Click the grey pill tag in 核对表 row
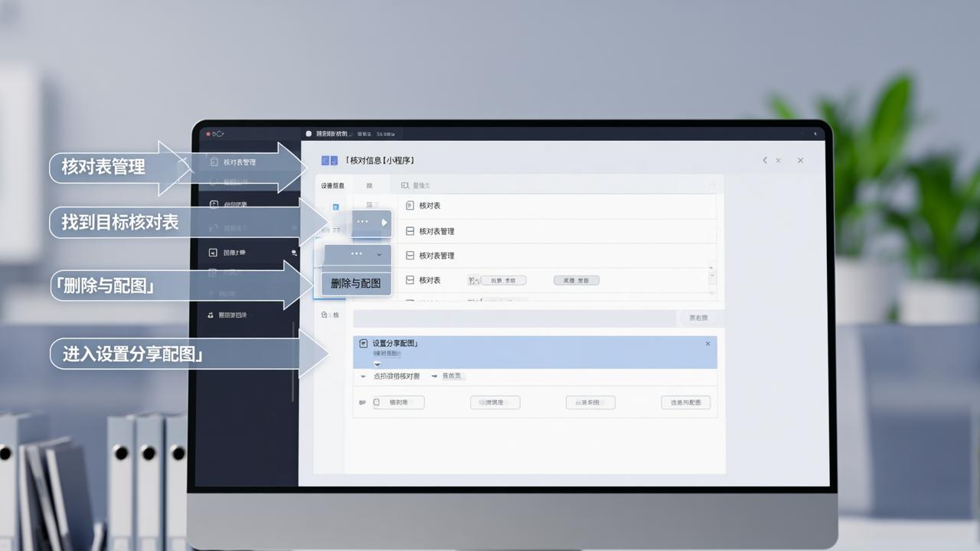 pyautogui.click(x=577, y=281)
